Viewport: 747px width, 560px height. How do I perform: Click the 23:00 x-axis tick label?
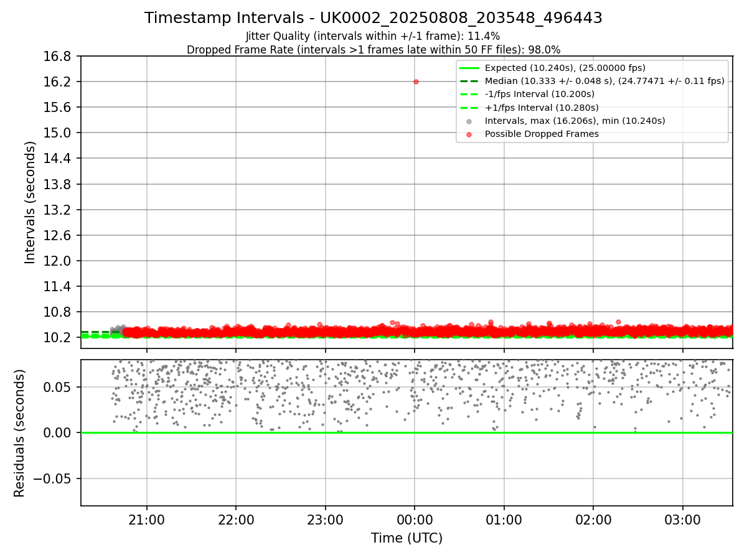coord(326,519)
